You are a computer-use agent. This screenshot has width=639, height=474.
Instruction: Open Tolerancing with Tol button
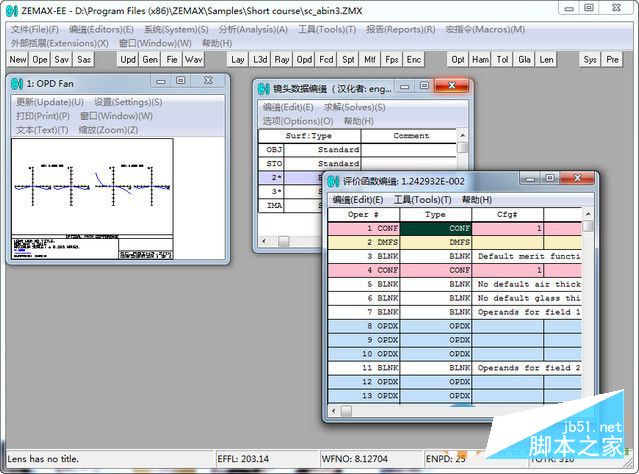pos(502,60)
